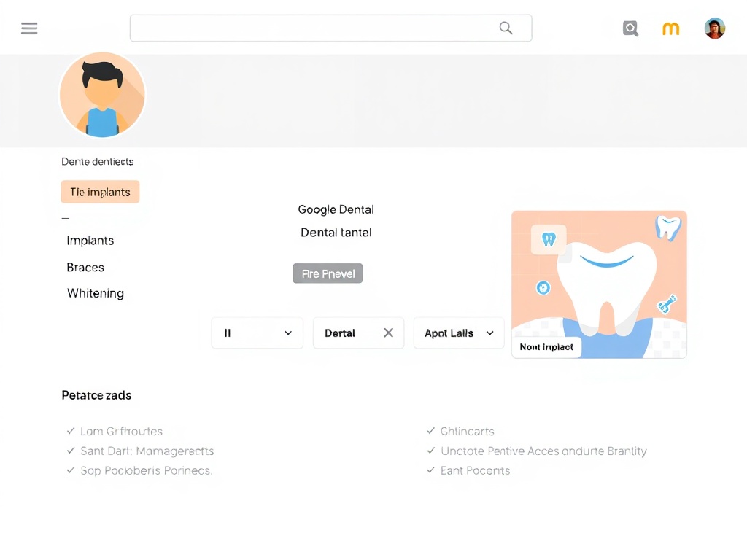Open the user profile avatar menu

click(x=714, y=28)
